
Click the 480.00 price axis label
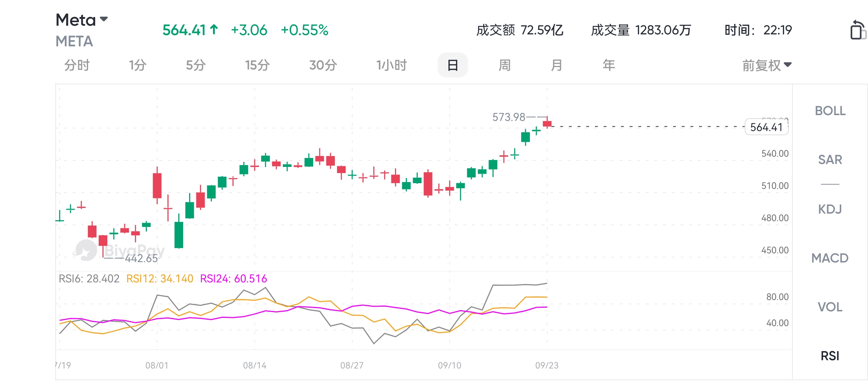775,218
